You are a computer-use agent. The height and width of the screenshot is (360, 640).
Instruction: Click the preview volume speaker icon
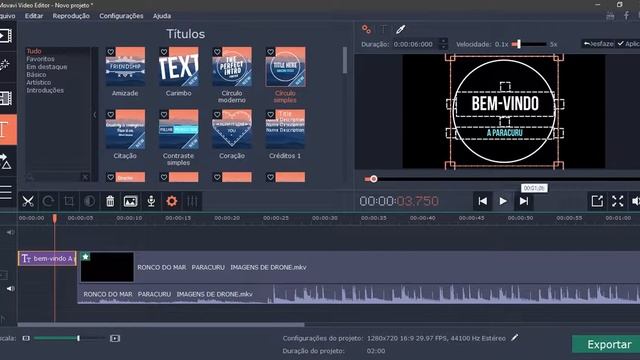(x=636, y=201)
